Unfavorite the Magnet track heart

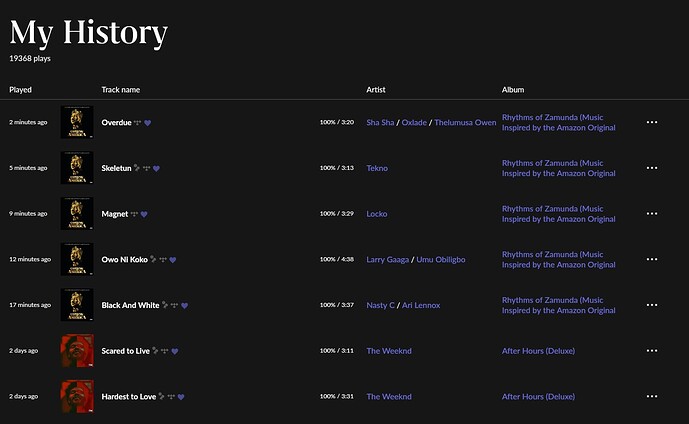144,214
